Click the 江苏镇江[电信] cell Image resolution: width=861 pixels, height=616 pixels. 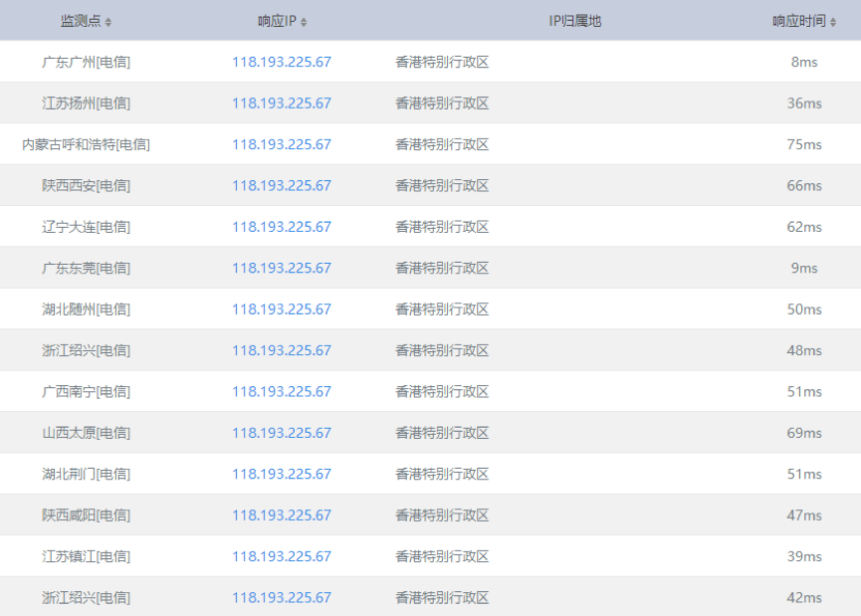pos(87,556)
